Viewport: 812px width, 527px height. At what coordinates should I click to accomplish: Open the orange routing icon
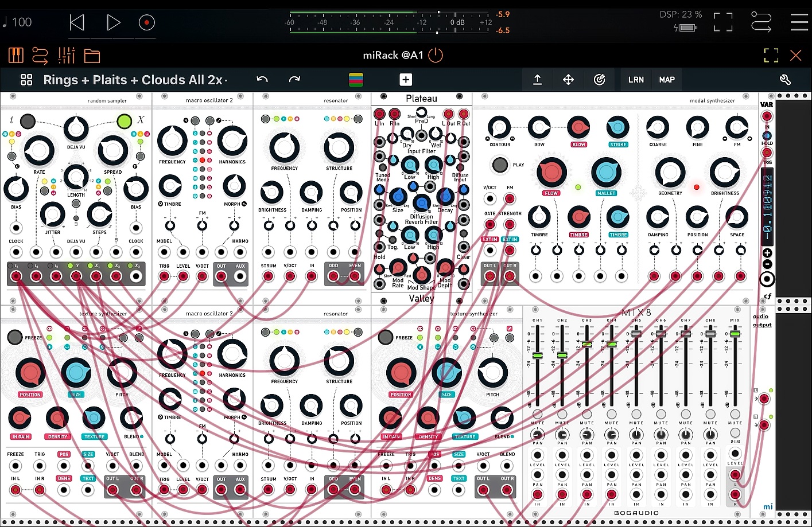(40, 56)
